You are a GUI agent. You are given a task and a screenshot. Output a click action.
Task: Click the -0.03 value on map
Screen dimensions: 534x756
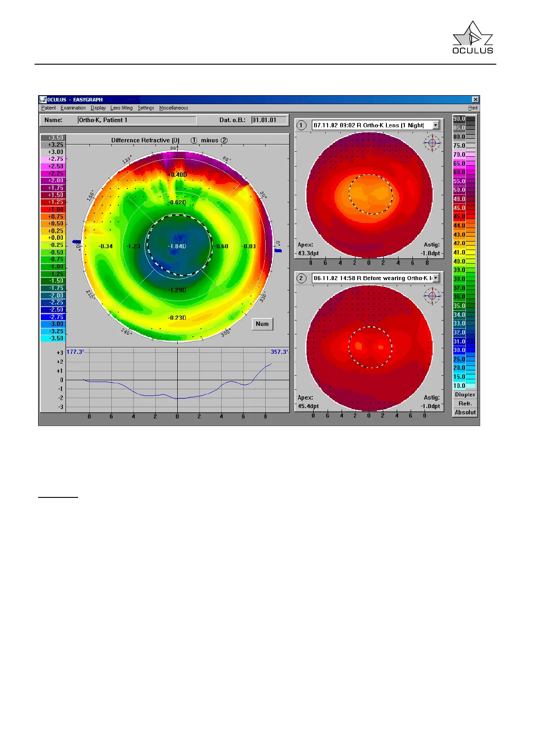tap(249, 246)
